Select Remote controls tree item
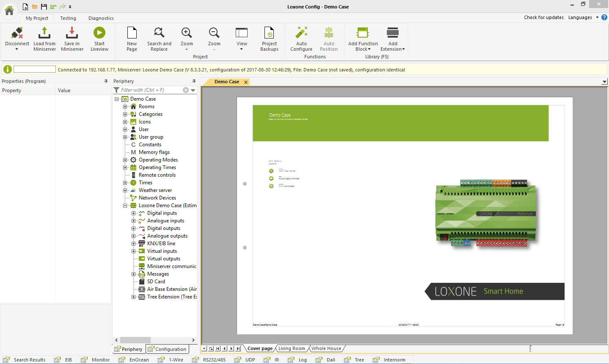609x364 pixels. click(x=157, y=175)
